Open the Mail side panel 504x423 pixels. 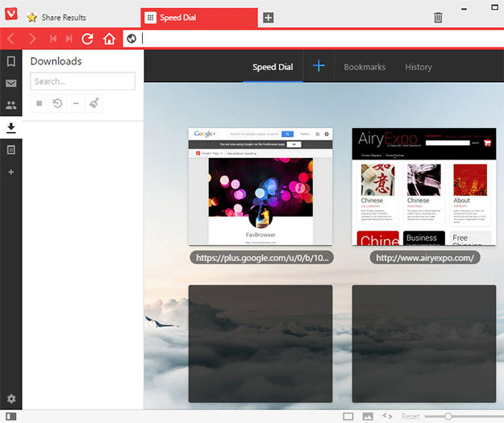tap(11, 83)
